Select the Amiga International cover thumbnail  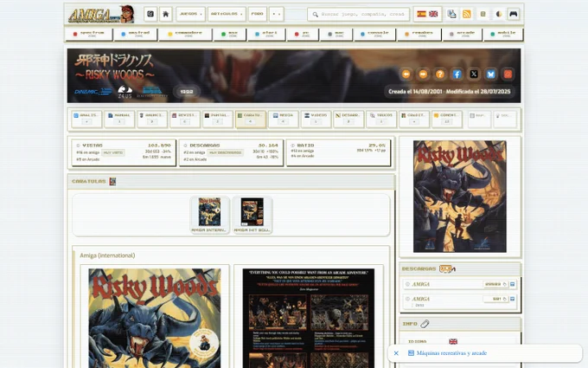[209, 215]
